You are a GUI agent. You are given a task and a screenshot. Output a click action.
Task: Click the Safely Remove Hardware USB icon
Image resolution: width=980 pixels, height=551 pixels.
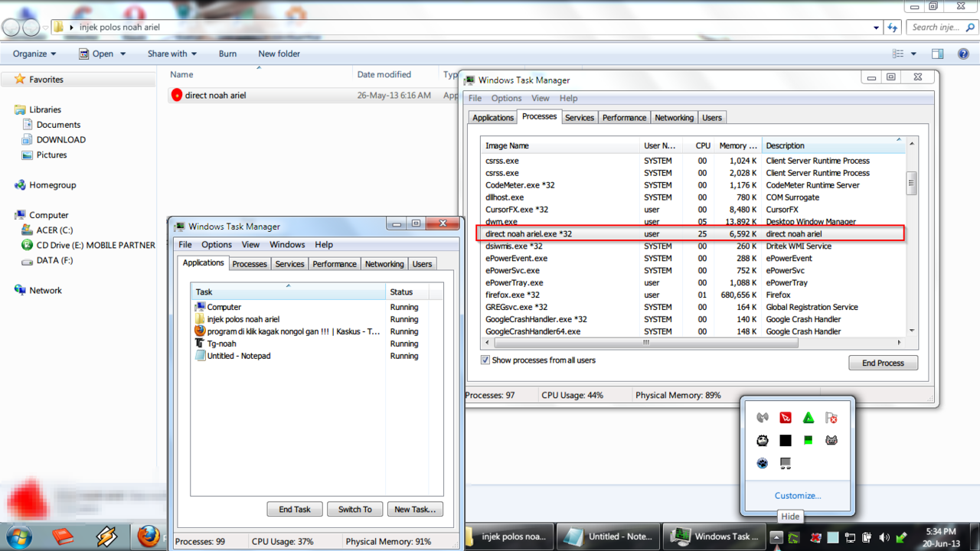coord(902,537)
